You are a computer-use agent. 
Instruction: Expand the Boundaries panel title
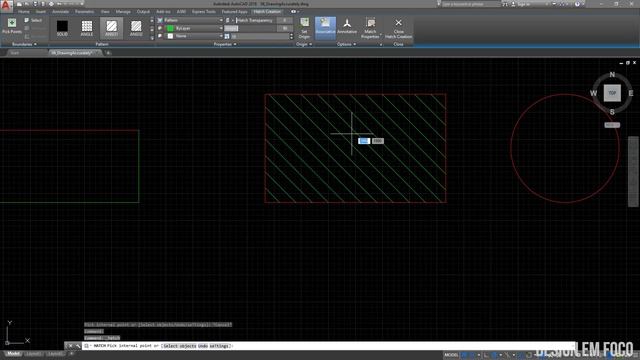(24, 44)
